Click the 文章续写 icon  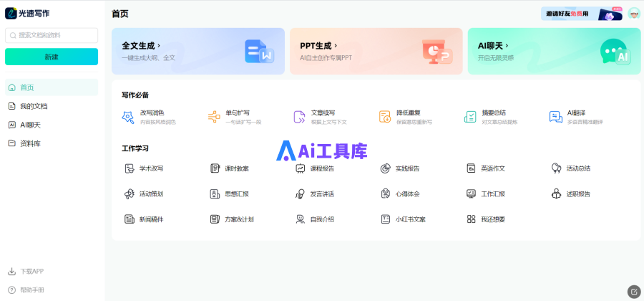(299, 117)
